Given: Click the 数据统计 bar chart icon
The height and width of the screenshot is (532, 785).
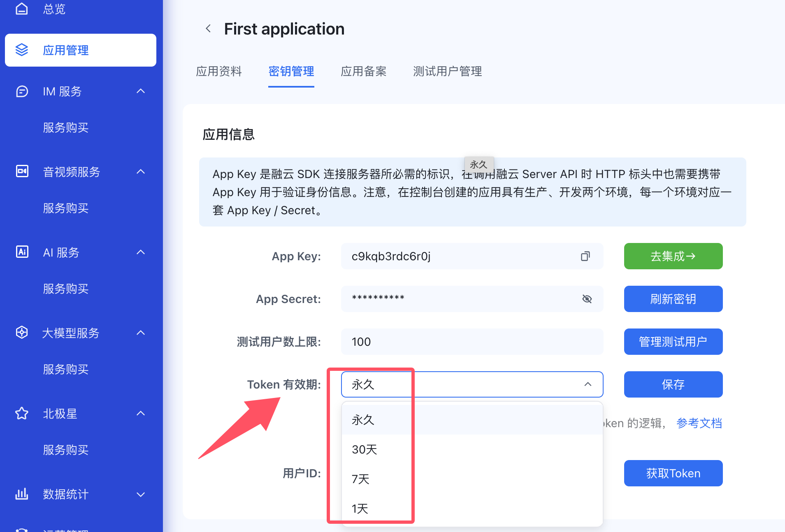Looking at the screenshot, I should point(21,494).
